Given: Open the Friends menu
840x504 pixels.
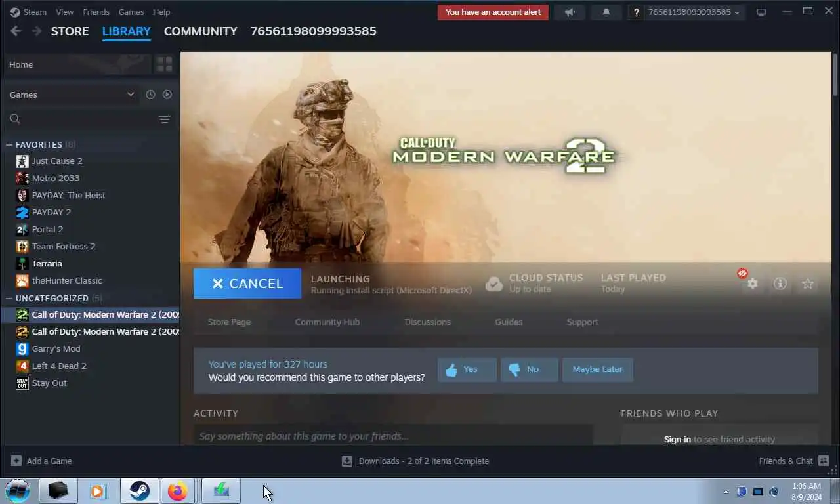Looking at the screenshot, I should (96, 12).
